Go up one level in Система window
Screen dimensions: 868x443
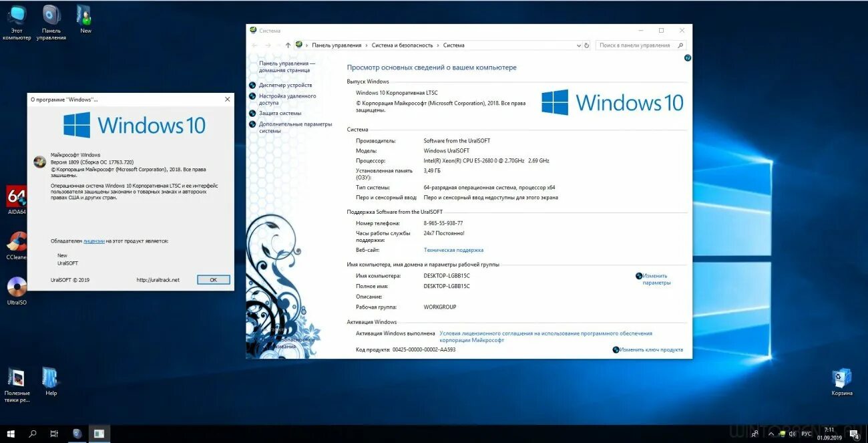[x=288, y=45]
